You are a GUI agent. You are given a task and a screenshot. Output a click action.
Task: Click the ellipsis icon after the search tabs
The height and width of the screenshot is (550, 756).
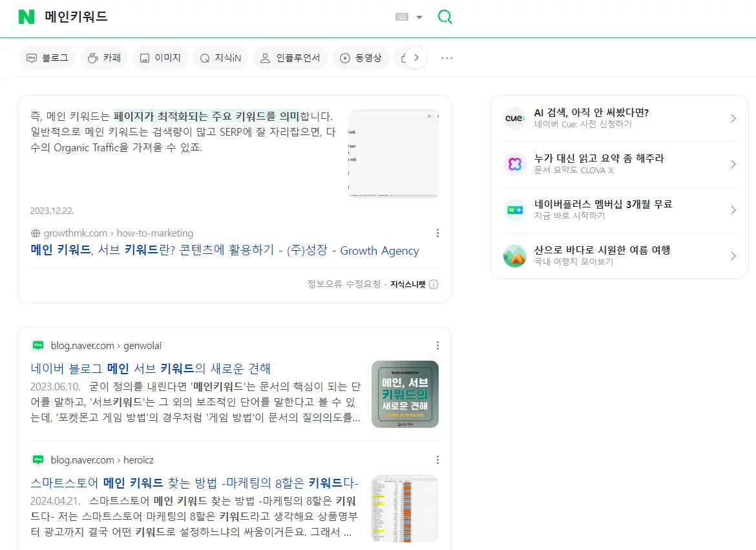pos(446,58)
